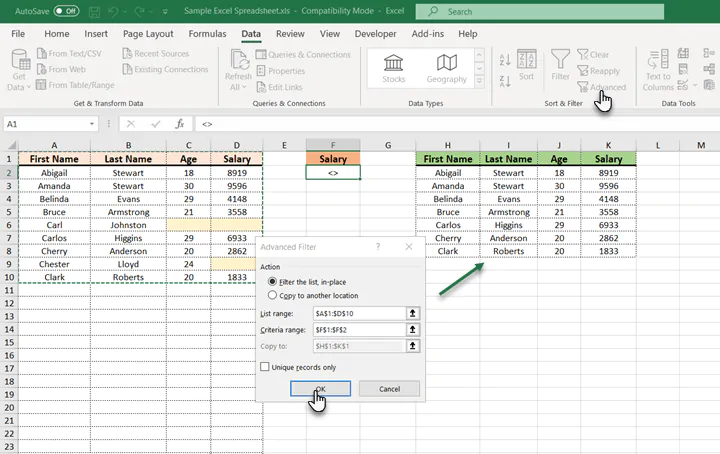Open Existing Connections

(x=165, y=69)
